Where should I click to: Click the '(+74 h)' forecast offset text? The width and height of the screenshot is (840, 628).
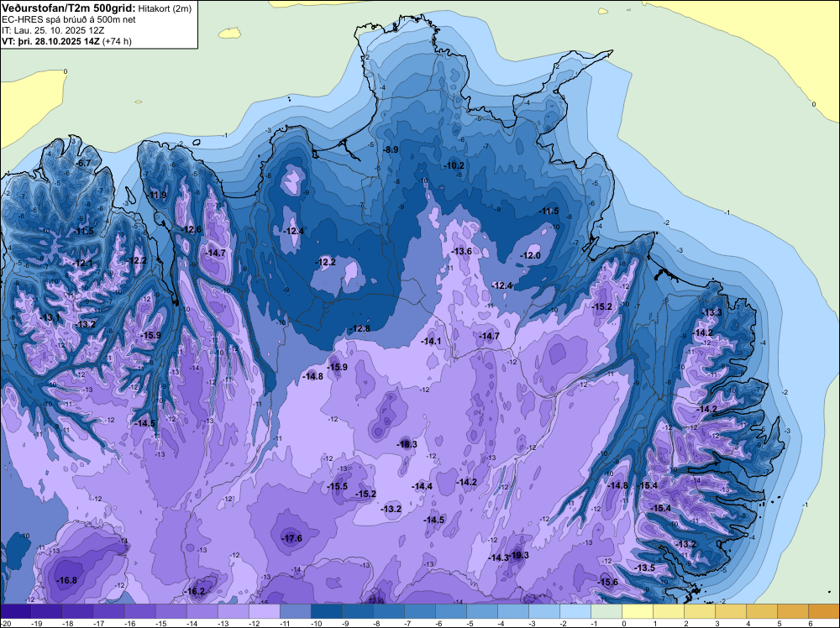click(x=116, y=40)
